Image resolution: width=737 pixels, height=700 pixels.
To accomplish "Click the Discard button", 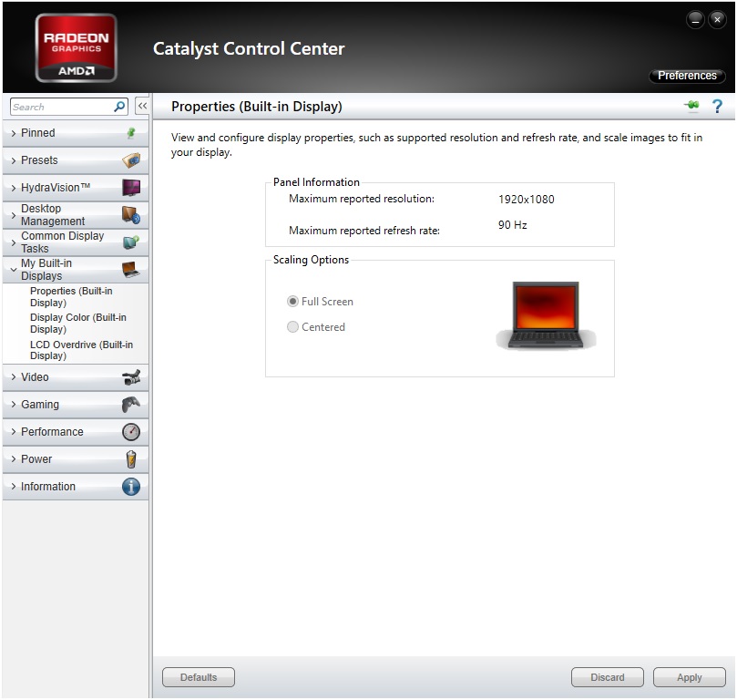I will click(608, 677).
